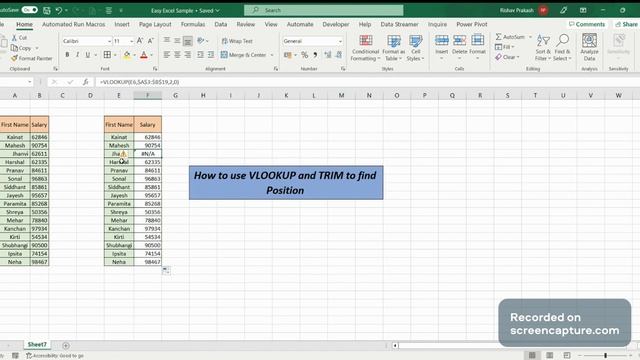The height and width of the screenshot is (360, 640).
Task: Toggle Align Right
Action: tap(188, 55)
